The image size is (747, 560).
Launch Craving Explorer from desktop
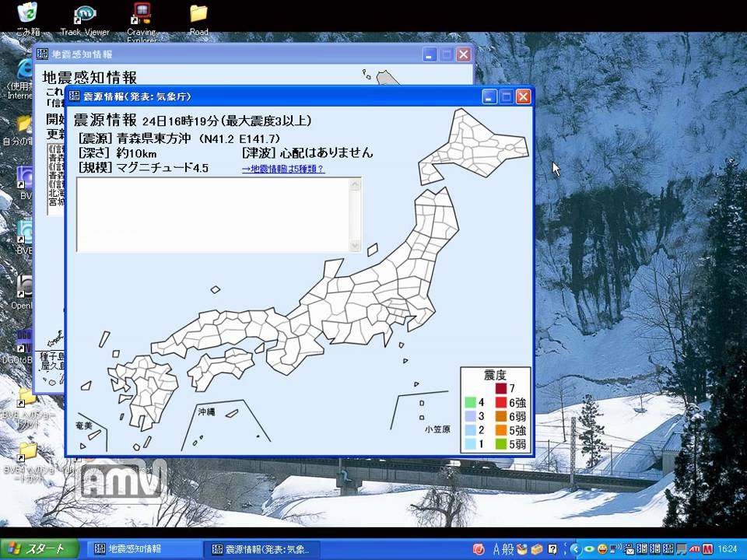click(x=142, y=14)
